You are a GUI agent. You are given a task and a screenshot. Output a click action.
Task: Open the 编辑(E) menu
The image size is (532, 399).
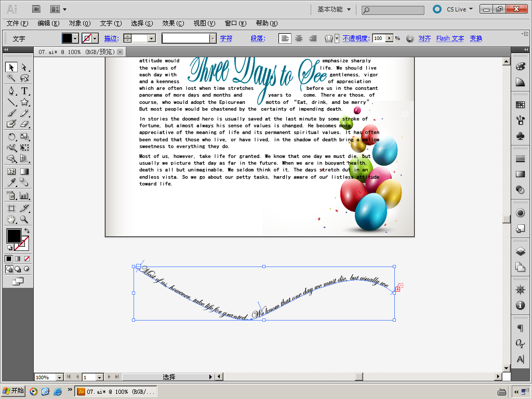click(x=48, y=23)
